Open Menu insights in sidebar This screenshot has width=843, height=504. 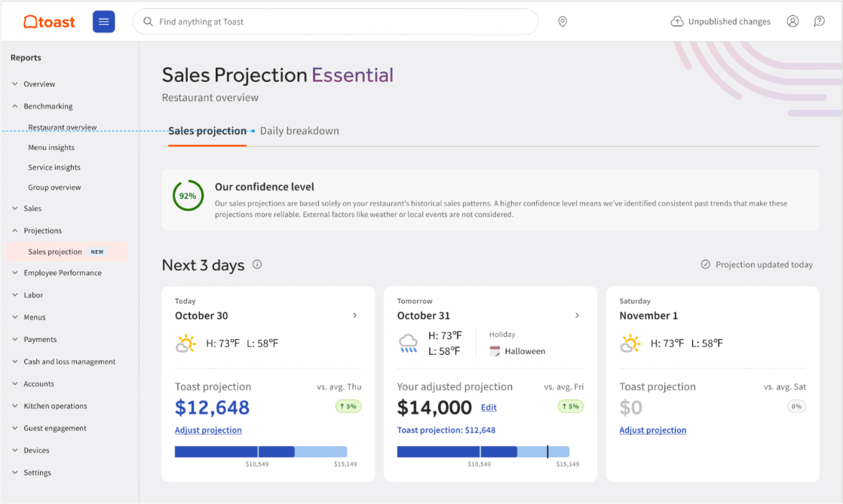coord(51,148)
